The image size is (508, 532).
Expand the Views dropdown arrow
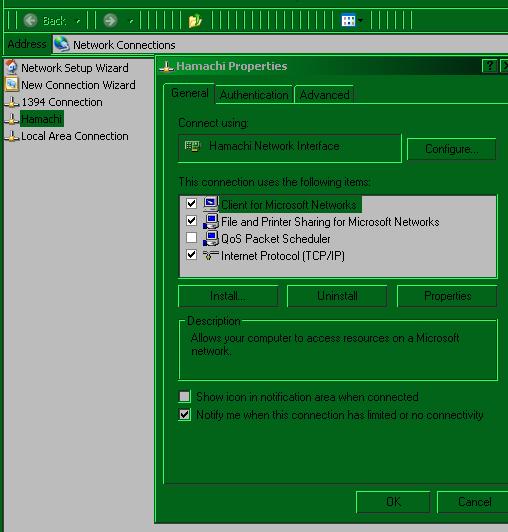tap(360, 20)
